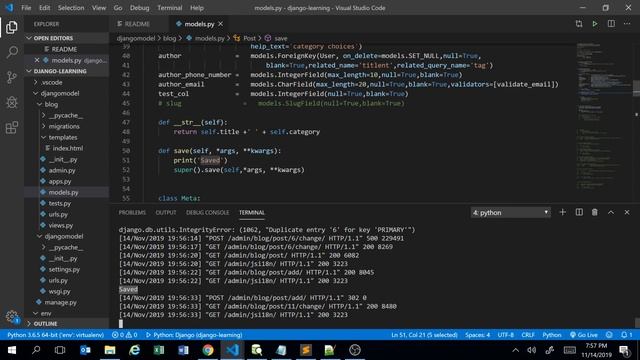Screen dimensions: 640x360
Task: Open the Debug view in activity bar
Action: tap(12, 102)
